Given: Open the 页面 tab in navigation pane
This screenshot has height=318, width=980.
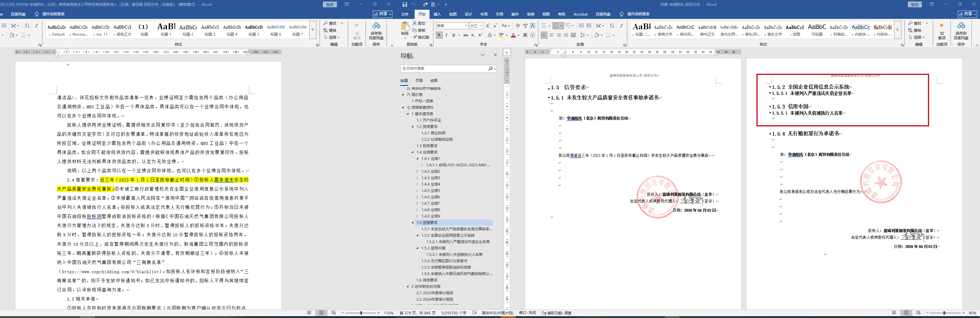Looking at the screenshot, I should [x=419, y=81].
